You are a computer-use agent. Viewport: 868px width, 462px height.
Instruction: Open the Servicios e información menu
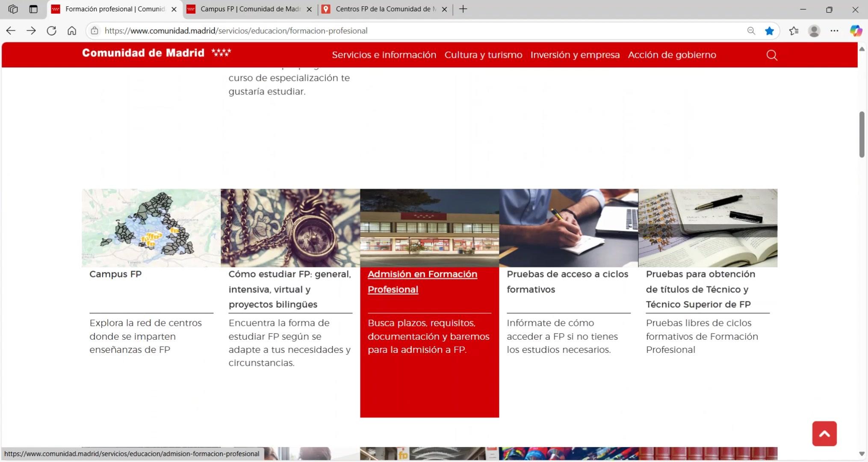point(384,55)
